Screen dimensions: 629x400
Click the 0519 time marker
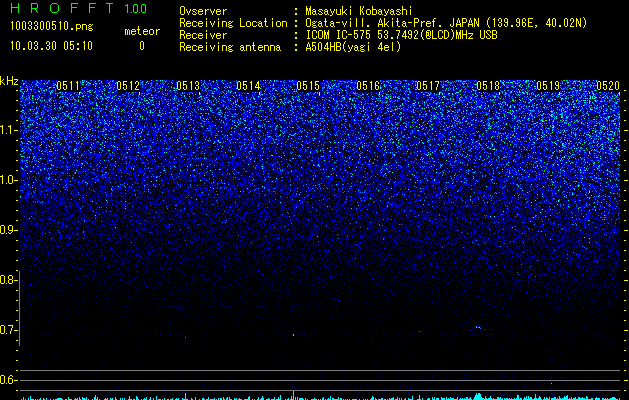pos(548,86)
